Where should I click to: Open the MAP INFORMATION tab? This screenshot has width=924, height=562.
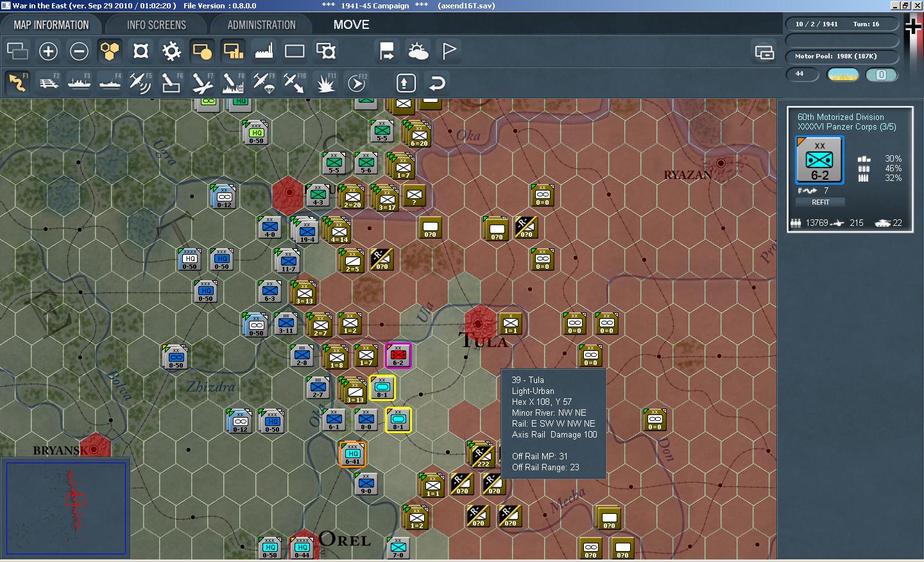(51, 25)
